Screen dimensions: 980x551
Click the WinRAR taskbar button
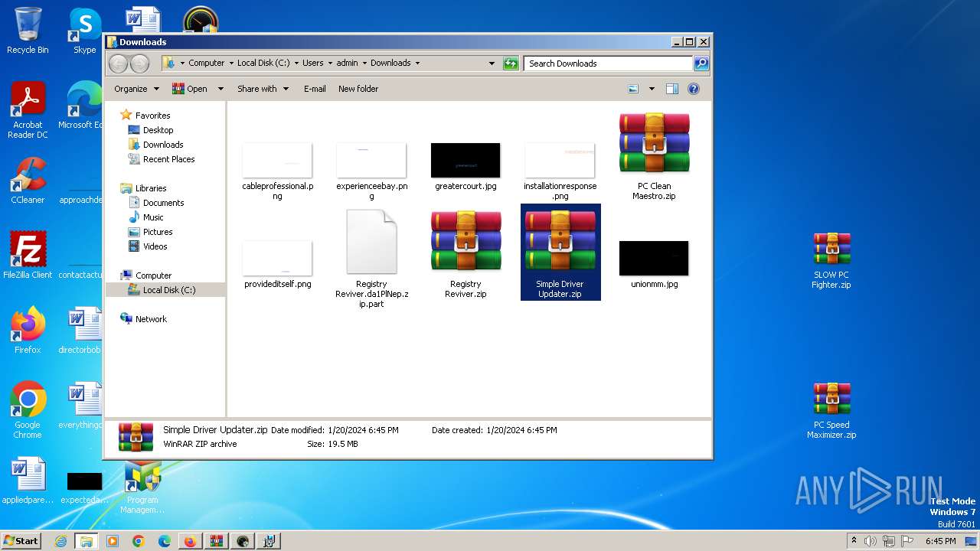[x=217, y=541]
